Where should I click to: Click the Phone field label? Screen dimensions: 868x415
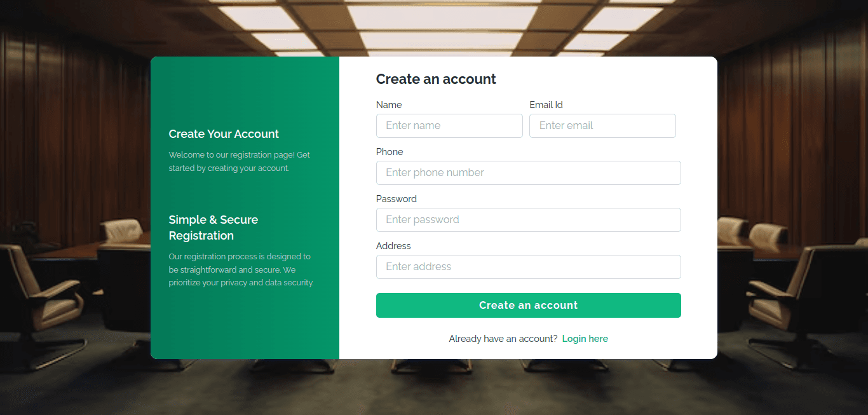[390, 152]
